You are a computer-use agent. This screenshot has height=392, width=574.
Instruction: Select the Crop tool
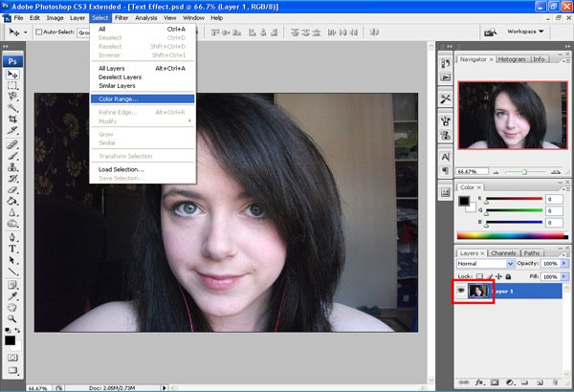pyautogui.click(x=12, y=119)
